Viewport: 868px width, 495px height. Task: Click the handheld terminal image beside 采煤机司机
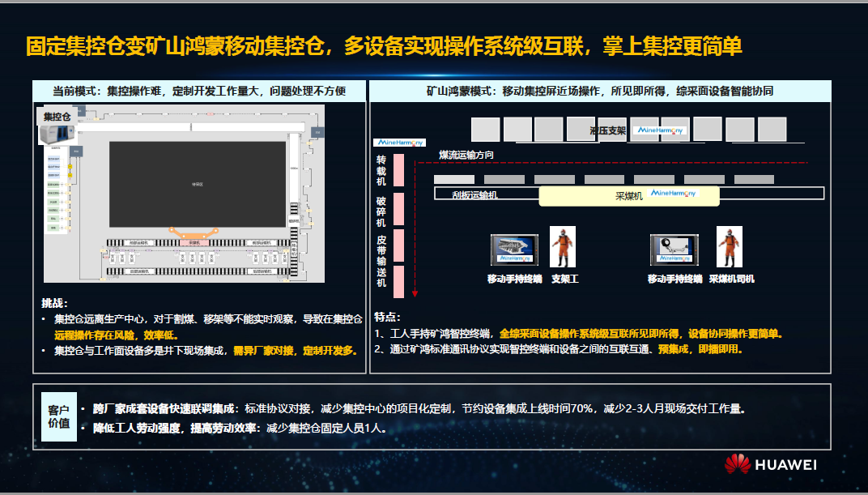click(674, 250)
